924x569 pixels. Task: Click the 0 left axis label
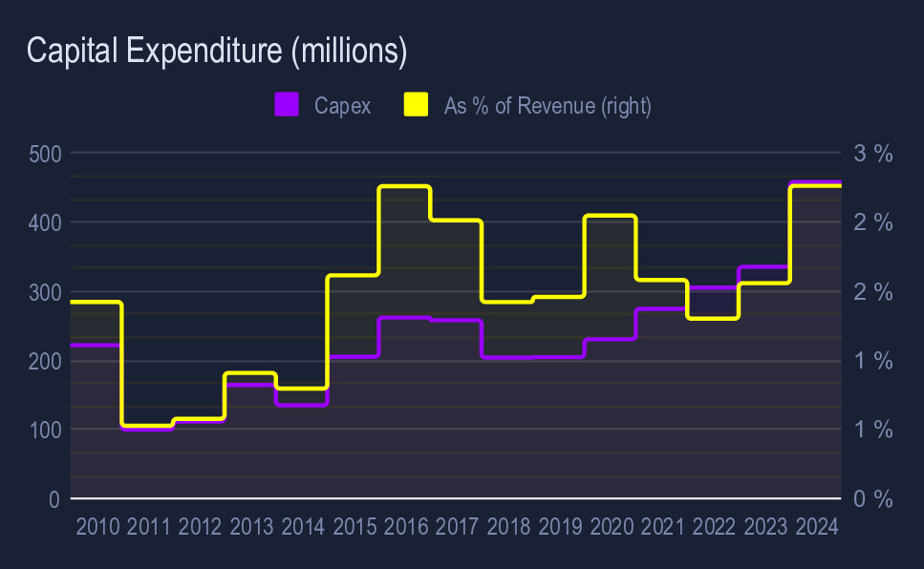point(54,499)
